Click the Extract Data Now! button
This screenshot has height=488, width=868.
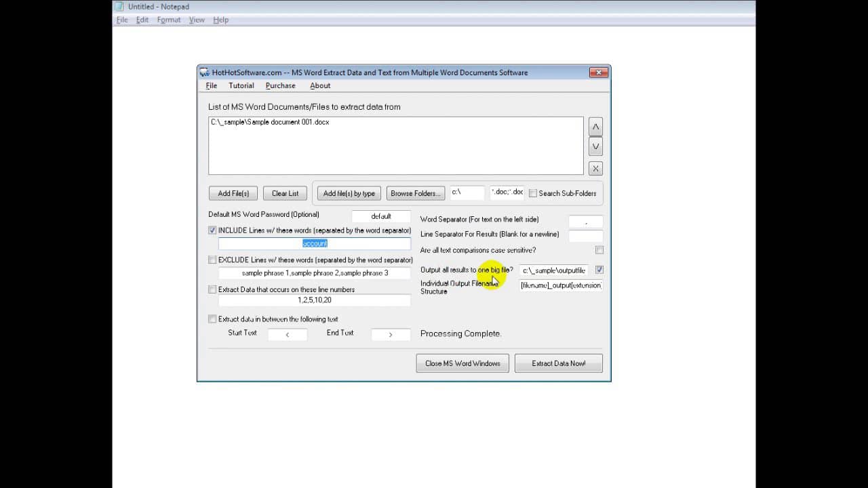(x=559, y=363)
